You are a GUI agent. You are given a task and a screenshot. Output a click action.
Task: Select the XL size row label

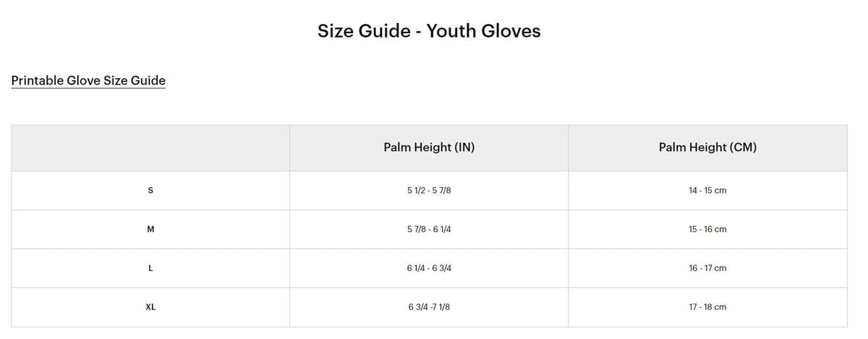click(x=150, y=307)
